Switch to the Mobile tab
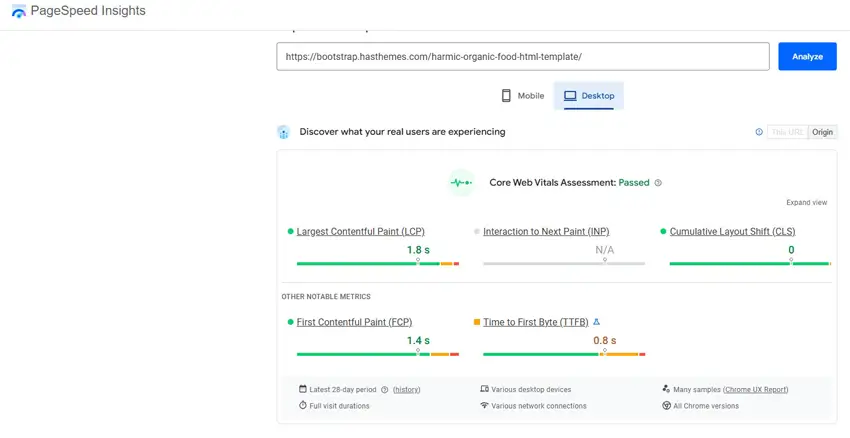Viewport: 850px width, 438px height. pyautogui.click(x=523, y=96)
